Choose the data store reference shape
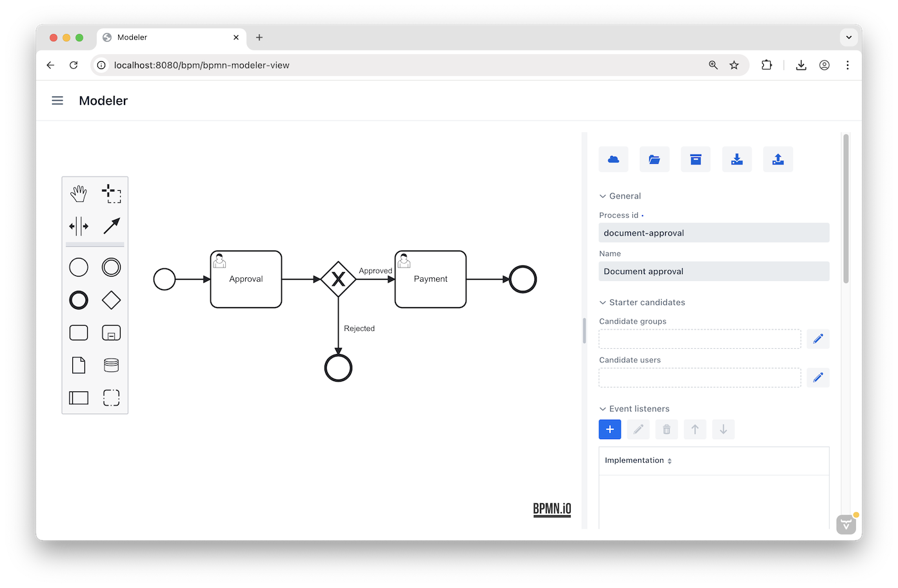 pos(111,366)
